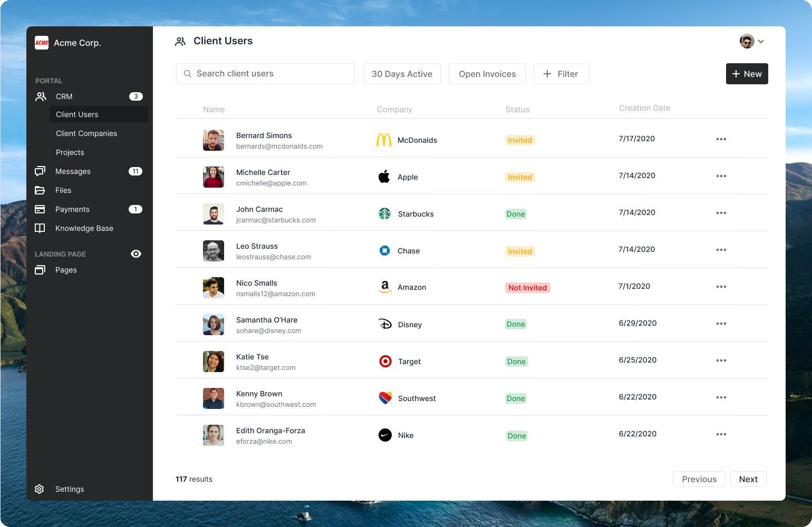
Task: Click the Not Invited status badge
Action: [x=527, y=288]
